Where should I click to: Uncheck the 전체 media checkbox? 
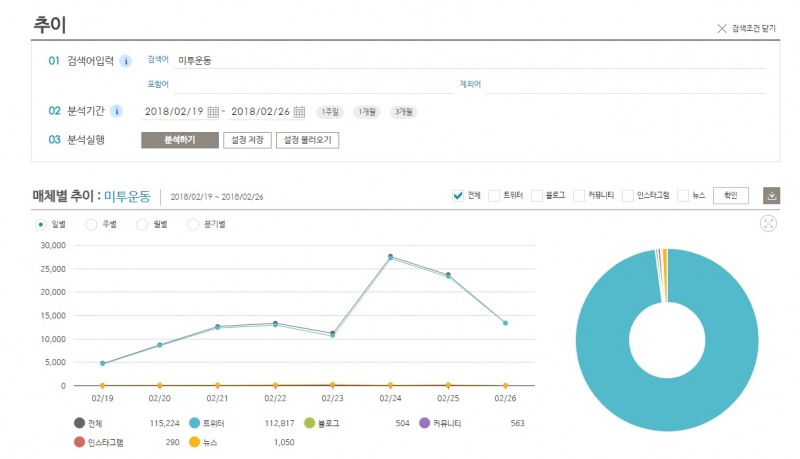pyautogui.click(x=458, y=196)
